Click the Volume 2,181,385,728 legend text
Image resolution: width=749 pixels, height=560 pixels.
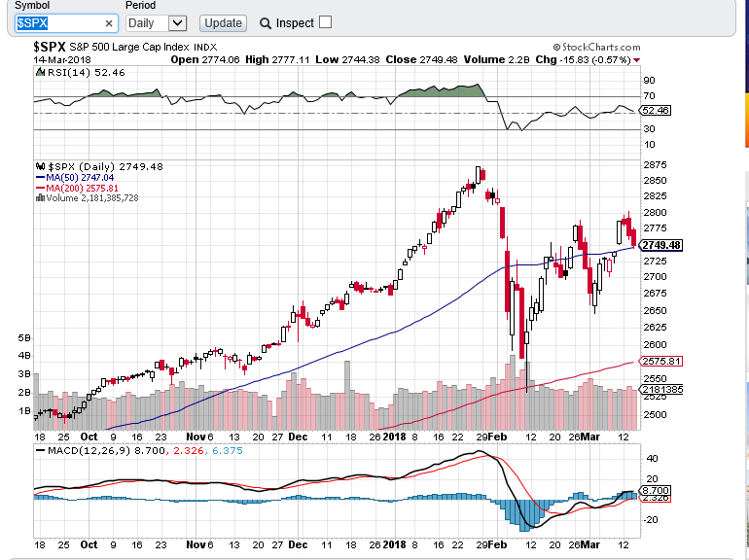pyautogui.click(x=92, y=197)
